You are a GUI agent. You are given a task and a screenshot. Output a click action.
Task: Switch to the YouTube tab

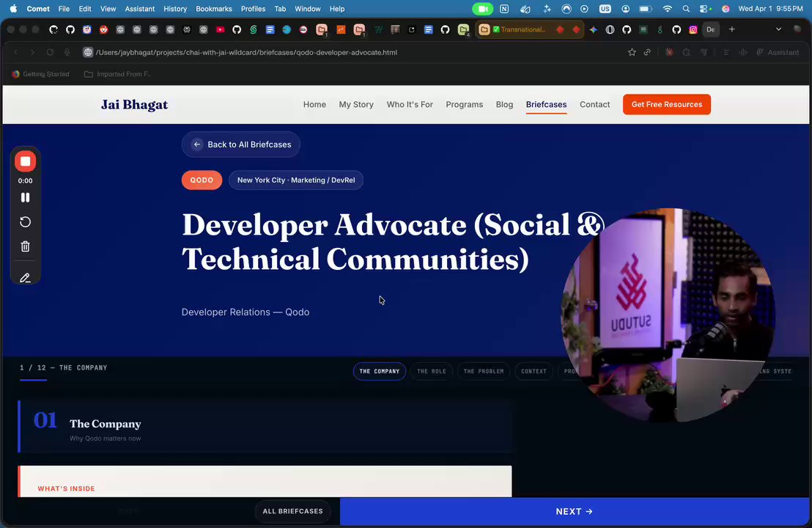point(220,29)
